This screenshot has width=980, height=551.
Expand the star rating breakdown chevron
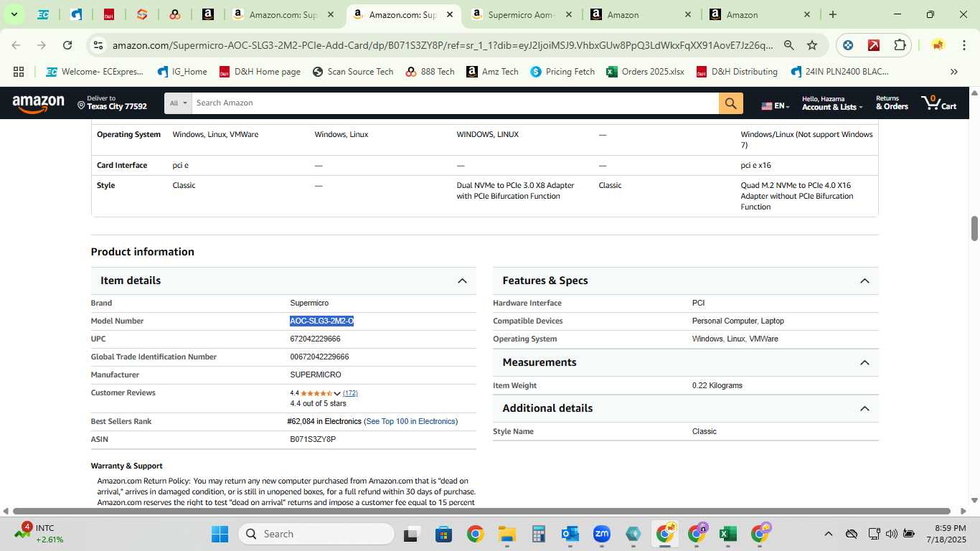click(x=337, y=393)
